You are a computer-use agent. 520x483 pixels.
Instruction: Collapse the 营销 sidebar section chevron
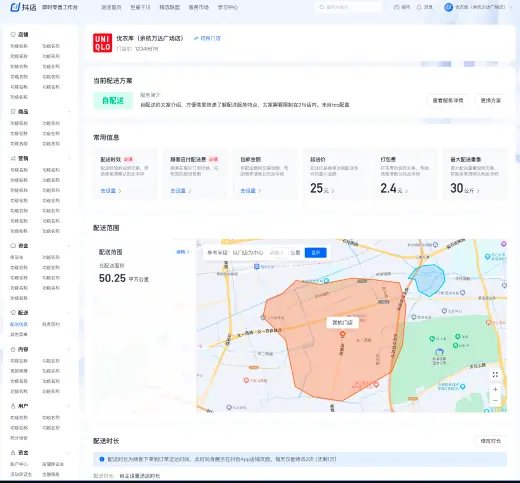pyautogui.click(x=69, y=158)
